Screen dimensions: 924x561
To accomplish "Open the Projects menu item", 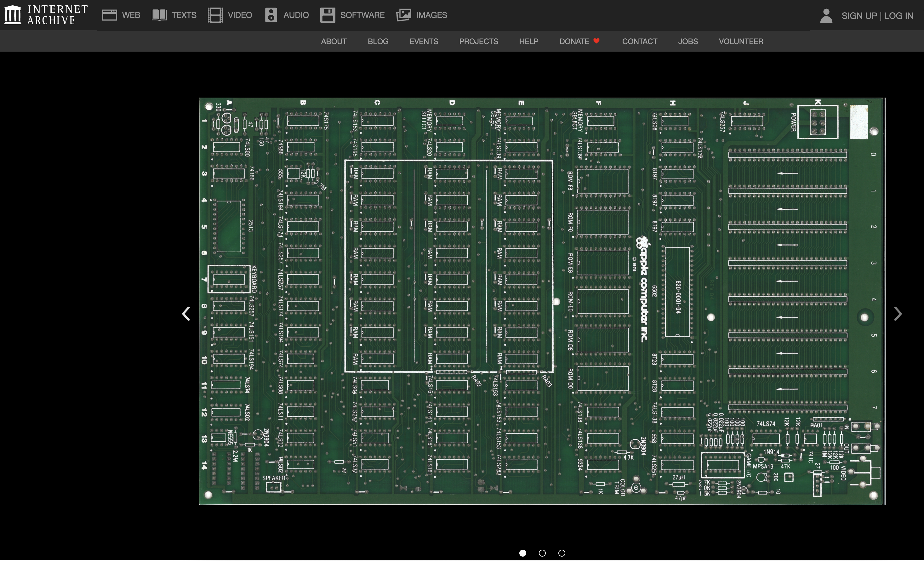I will 478,41.
